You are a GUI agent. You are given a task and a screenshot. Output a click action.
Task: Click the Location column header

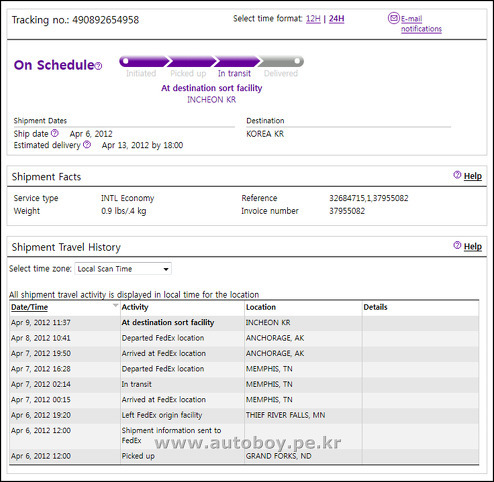point(261,307)
